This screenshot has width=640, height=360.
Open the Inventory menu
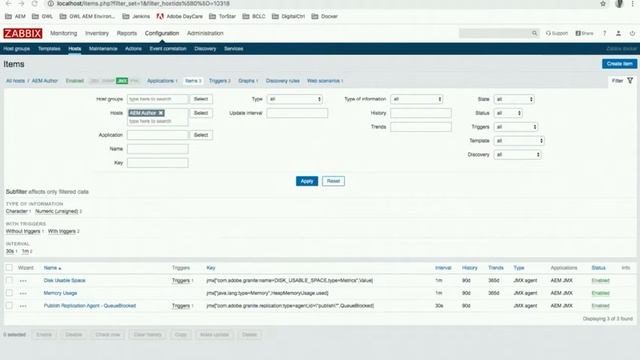click(97, 33)
